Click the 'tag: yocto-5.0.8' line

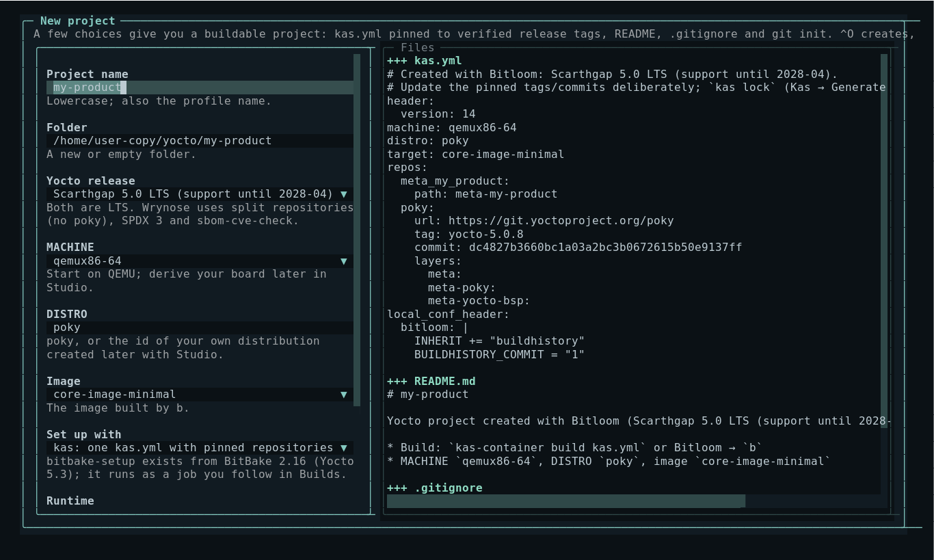(469, 235)
